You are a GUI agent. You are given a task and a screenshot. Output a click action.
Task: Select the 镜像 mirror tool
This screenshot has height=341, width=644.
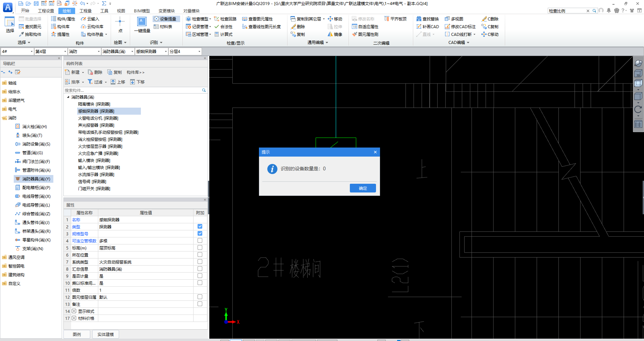point(335,35)
